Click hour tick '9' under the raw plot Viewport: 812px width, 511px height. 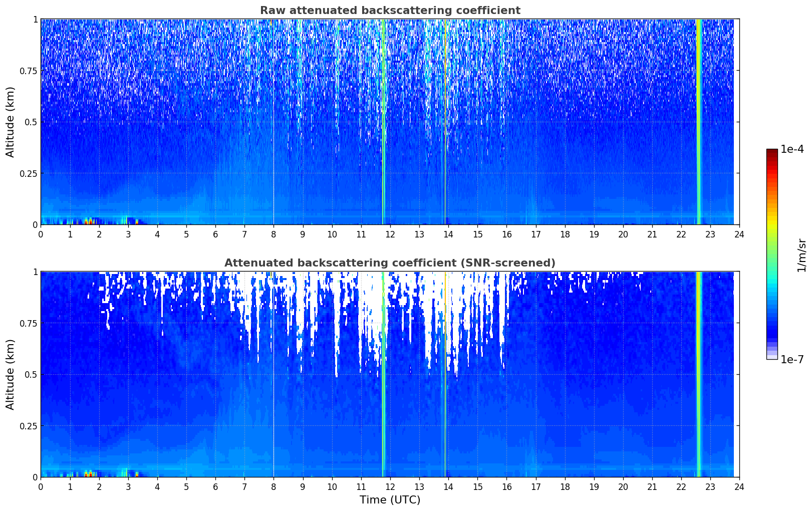303,234
